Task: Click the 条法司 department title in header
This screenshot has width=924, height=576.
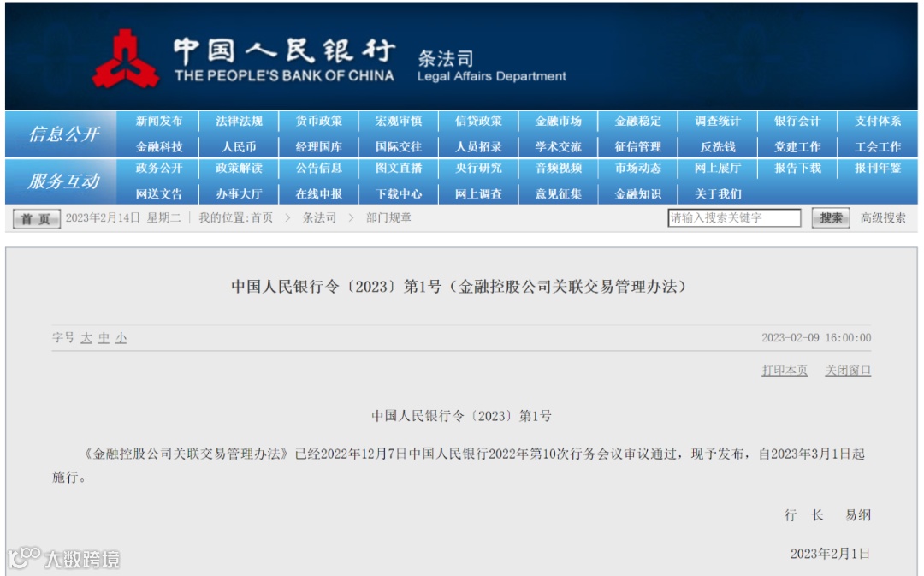Action: pos(446,58)
